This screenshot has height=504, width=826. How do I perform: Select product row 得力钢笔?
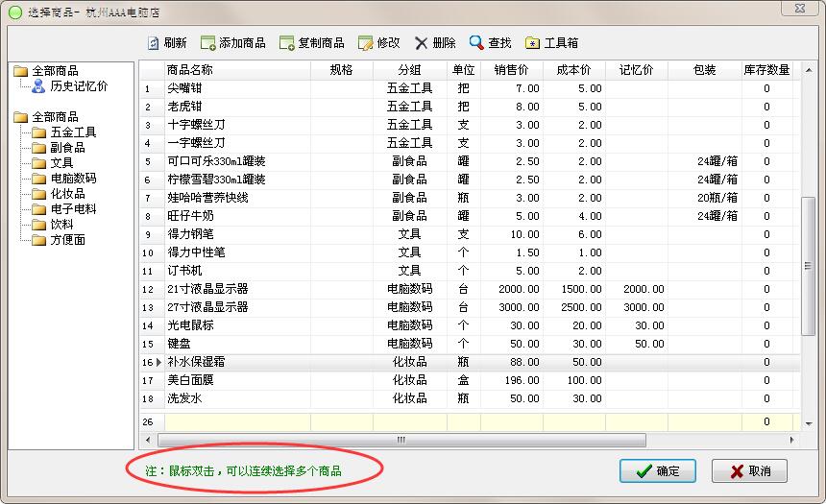click(x=470, y=234)
